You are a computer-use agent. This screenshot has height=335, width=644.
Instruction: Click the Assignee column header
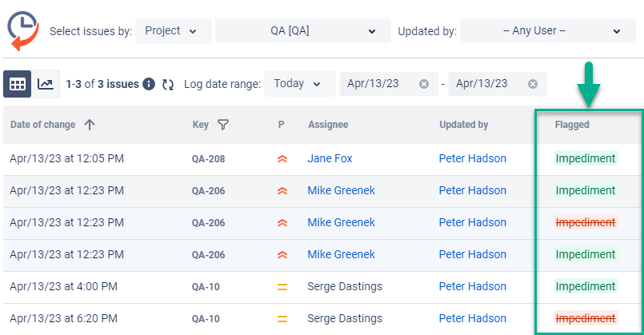(328, 125)
